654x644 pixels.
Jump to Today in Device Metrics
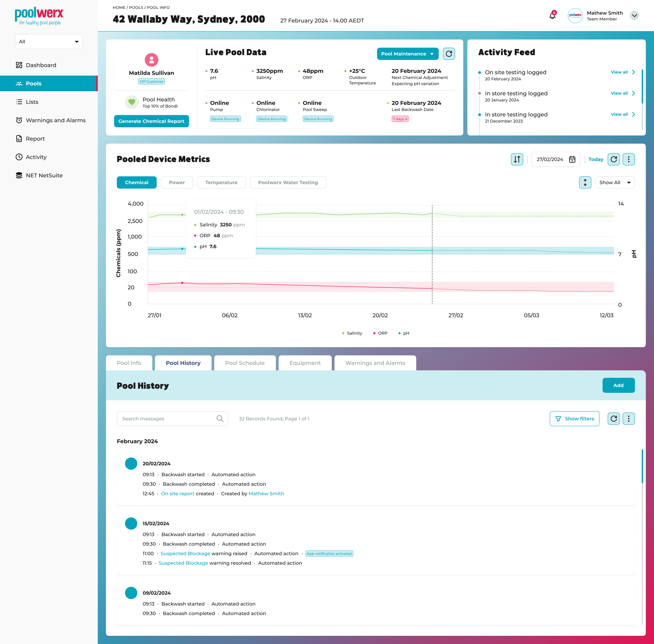click(x=596, y=159)
